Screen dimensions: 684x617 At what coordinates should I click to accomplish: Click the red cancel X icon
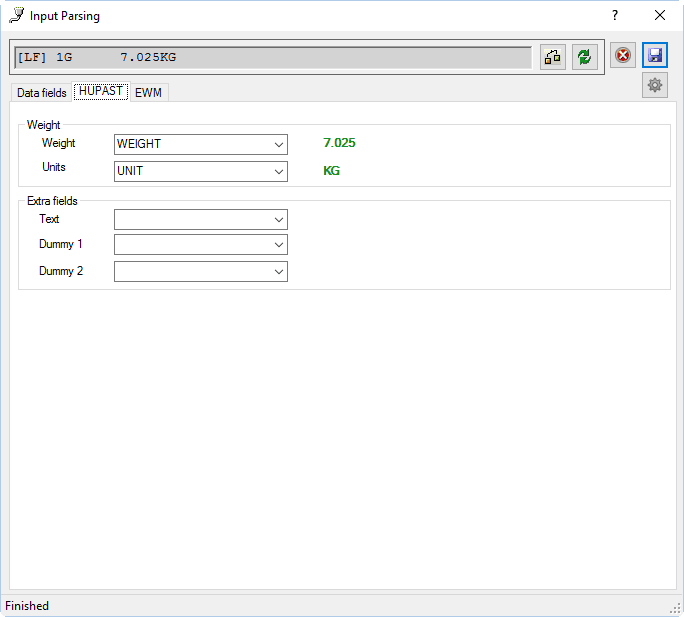[622, 55]
